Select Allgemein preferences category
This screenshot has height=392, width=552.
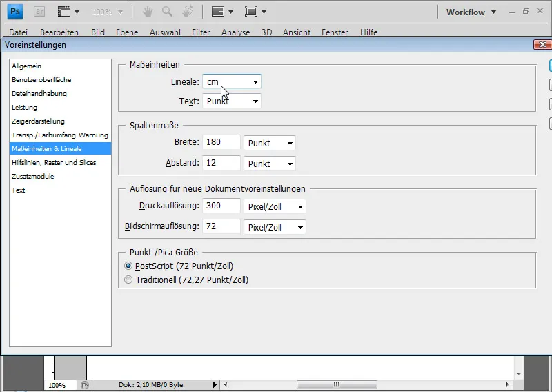60,66
